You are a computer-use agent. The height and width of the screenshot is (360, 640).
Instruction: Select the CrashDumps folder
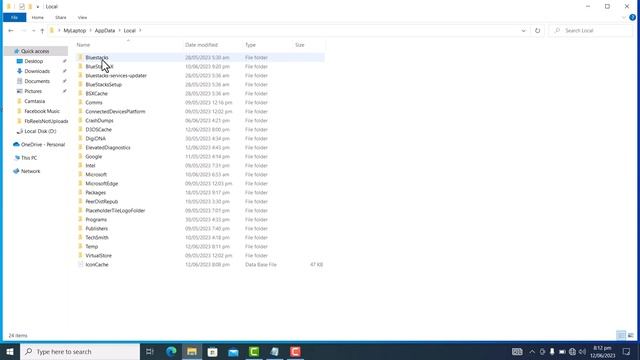(100, 120)
